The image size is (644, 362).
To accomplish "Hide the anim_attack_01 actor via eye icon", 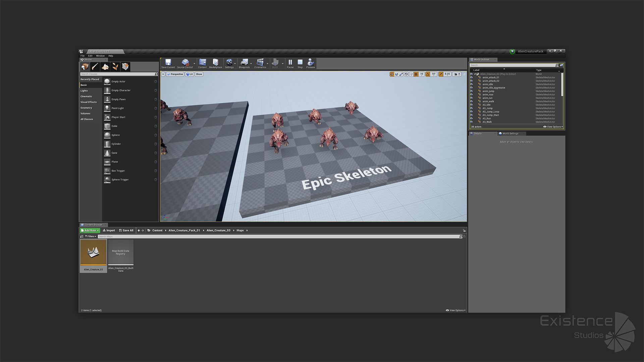I will (471, 77).
